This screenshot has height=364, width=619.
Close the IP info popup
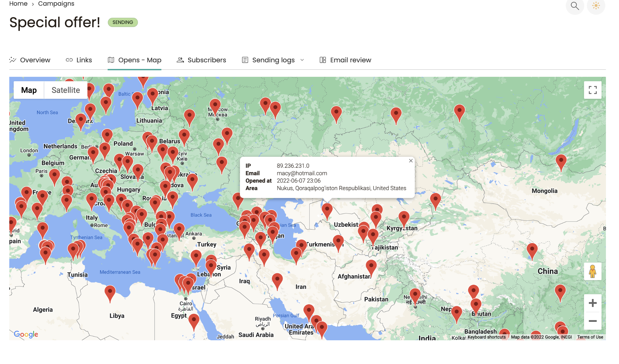pyautogui.click(x=411, y=161)
